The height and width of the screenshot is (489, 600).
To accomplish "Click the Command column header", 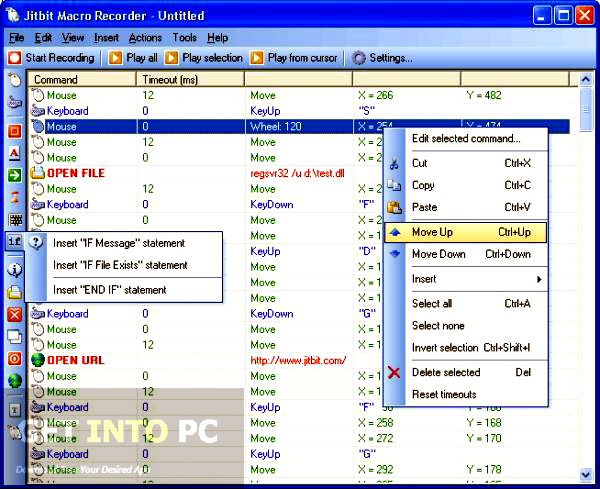I will [x=82, y=80].
